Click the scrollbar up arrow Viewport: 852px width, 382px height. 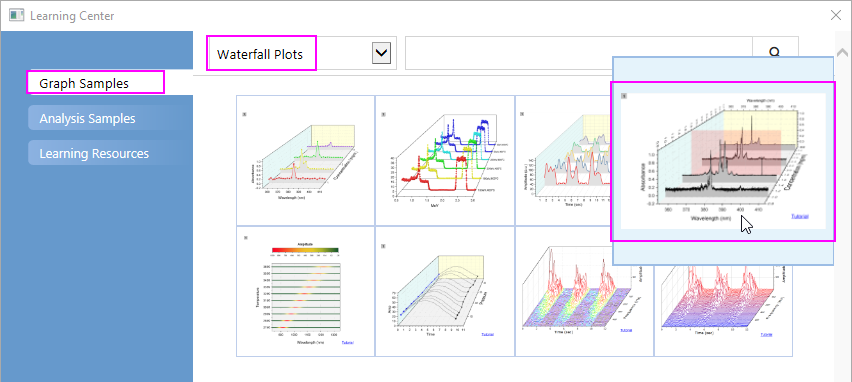843,53
